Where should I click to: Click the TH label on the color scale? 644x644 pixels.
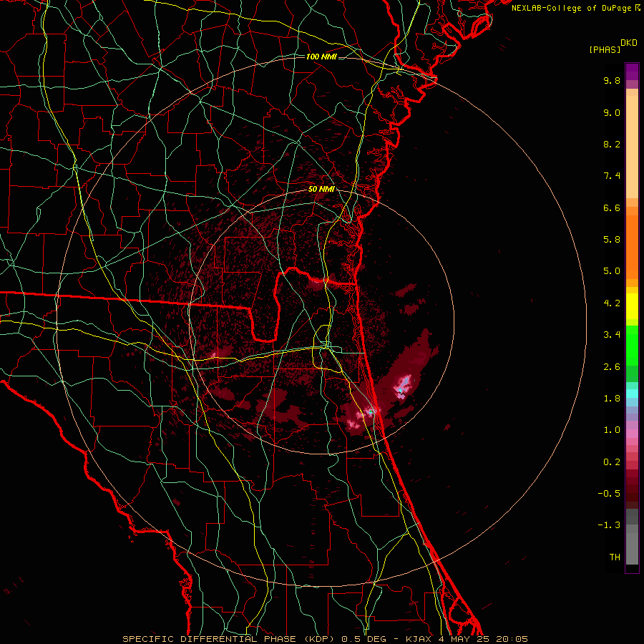(615, 557)
